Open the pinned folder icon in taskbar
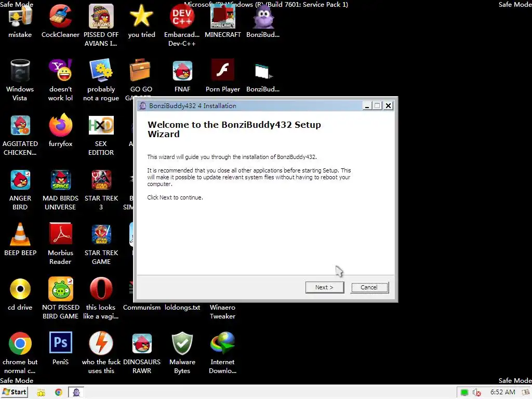 tap(41, 393)
